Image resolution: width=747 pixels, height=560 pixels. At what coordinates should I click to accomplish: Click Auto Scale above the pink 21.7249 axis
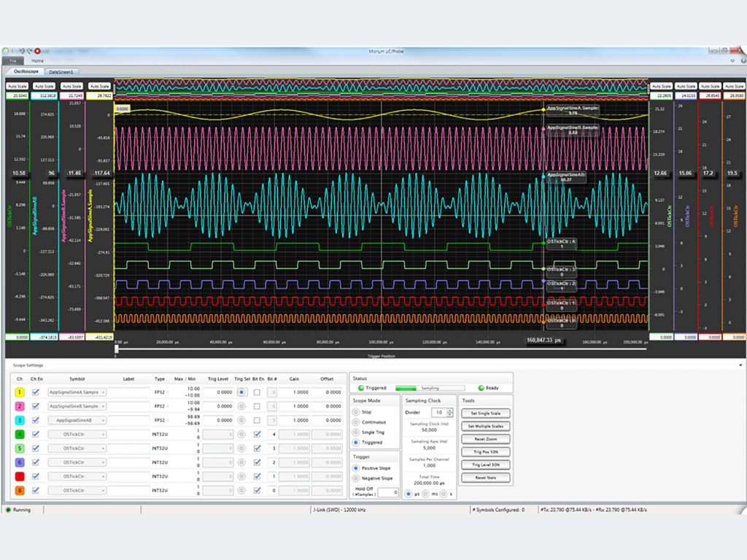[72, 86]
